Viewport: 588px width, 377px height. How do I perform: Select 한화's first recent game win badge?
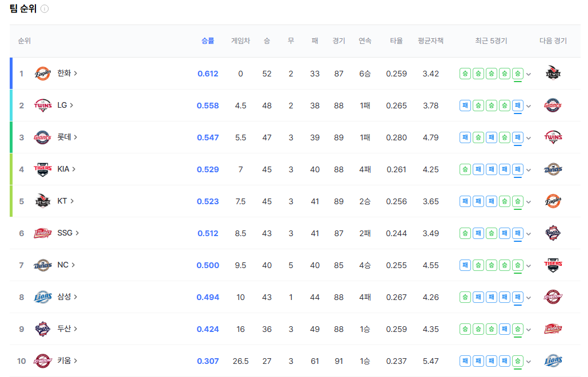(x=465, y=74)
